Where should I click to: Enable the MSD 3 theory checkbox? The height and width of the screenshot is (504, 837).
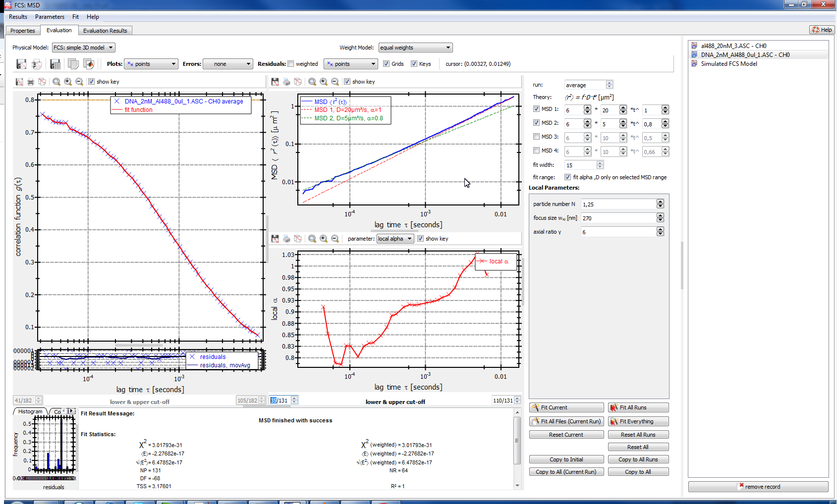(x=536, y=137)
